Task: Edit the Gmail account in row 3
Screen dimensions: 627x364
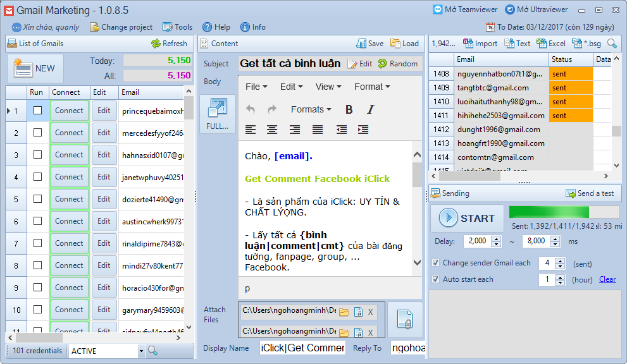Action: (104, 155)
